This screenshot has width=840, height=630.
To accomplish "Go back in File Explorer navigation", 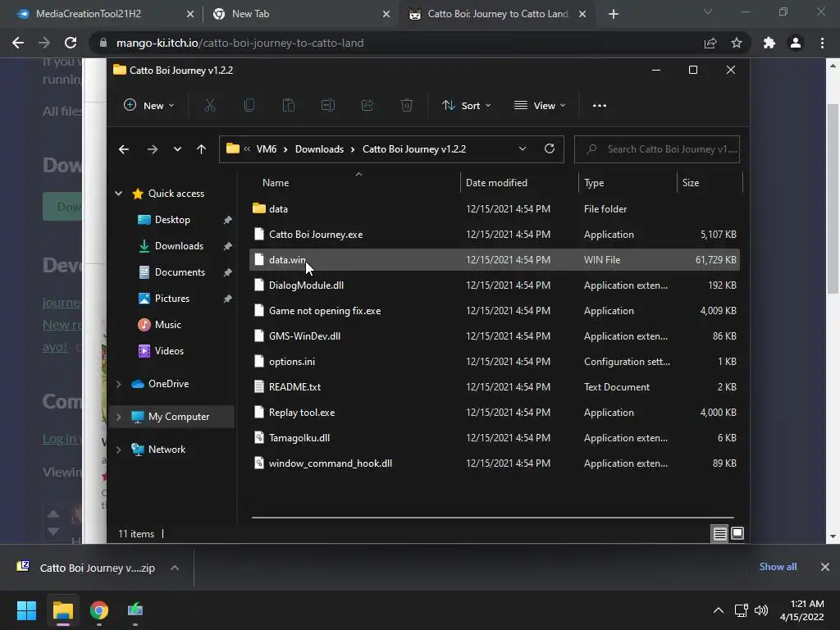I will click(124, 149).
